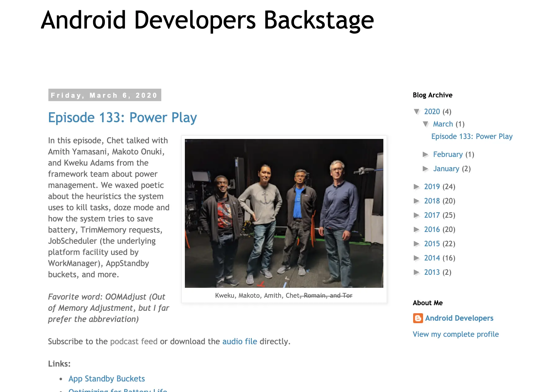Click the orange Blogger icon under About Me
Image resolution: width=549 pixels, height=392 pixels.
point(418,318)
